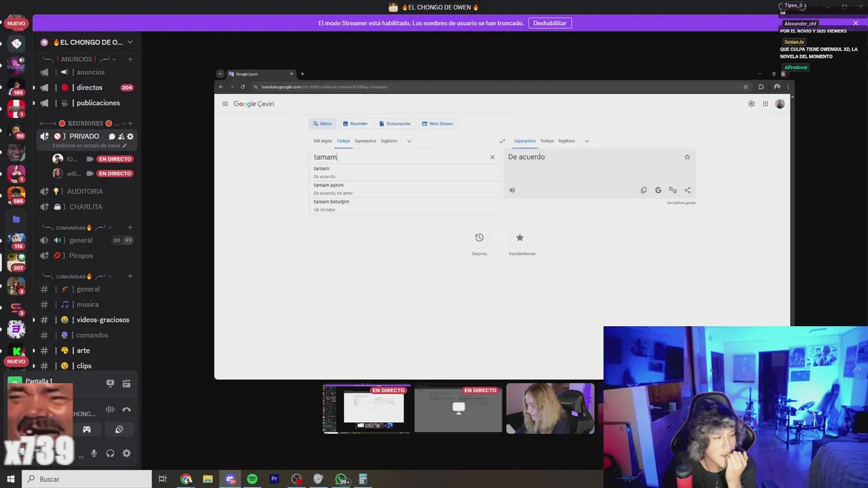Open the directos channel
The width and height of the screenshot is (868, 488).
pos(86,87)
